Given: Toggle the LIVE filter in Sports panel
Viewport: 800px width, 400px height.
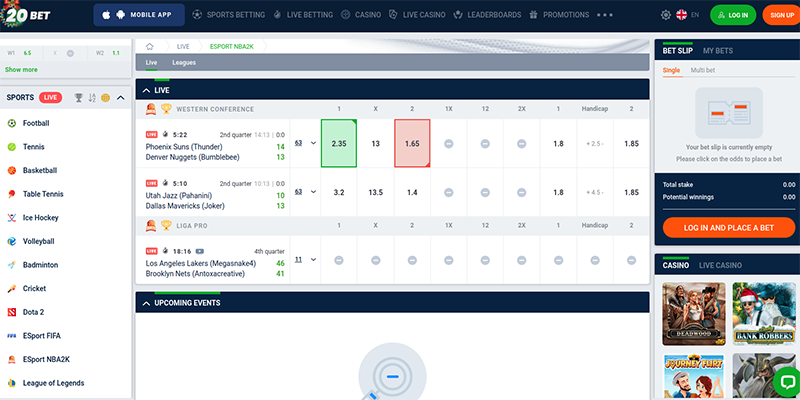Looking at the screenshot, I should [51, 97].
